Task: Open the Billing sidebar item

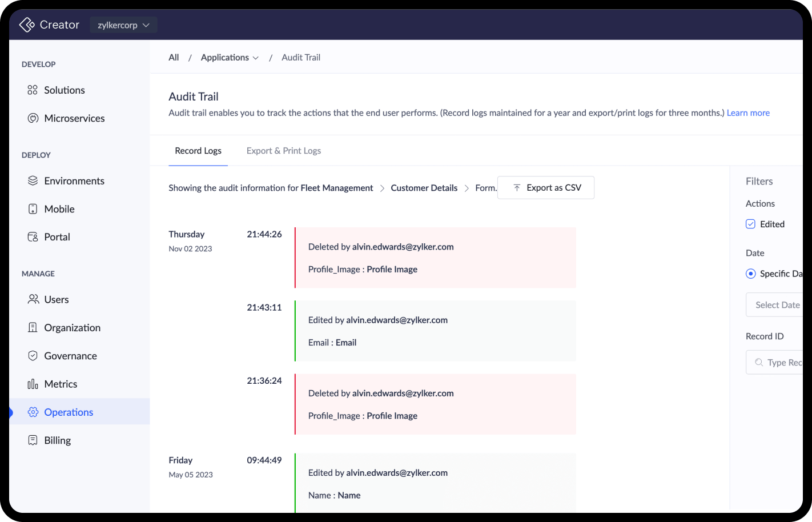Action: [57, 440]
